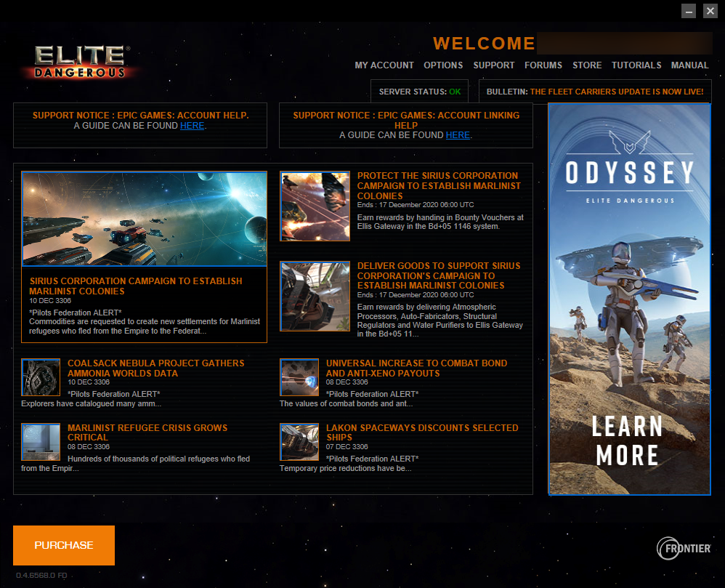Viewport: 725px width, 588px height.
Task: Open Deliver Goods to Support Sirius headline
Action: pos(439,275)
